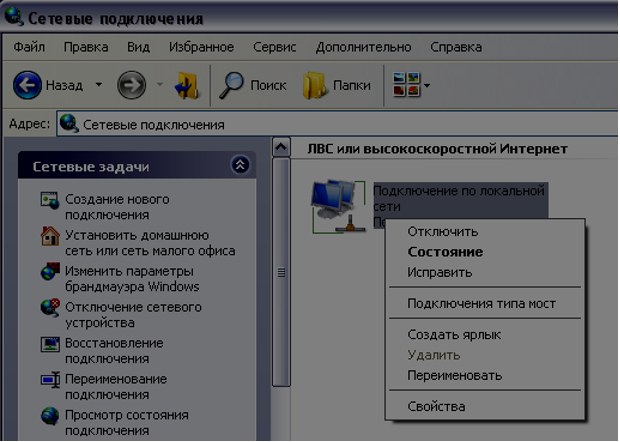Choose Отключить from the context menu
Viewport: 620px width, 442px height.
[436, 231]
